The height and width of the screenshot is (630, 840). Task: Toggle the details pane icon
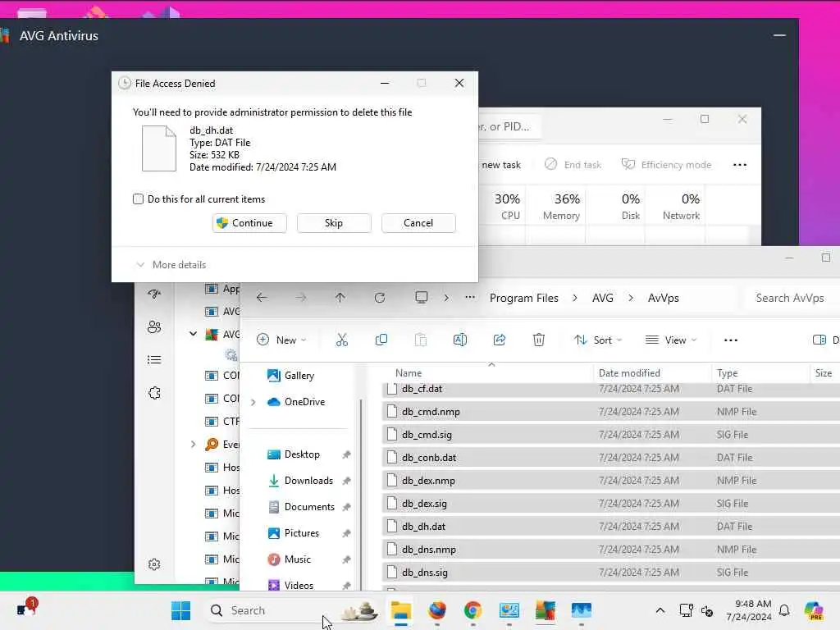[819, 340]
